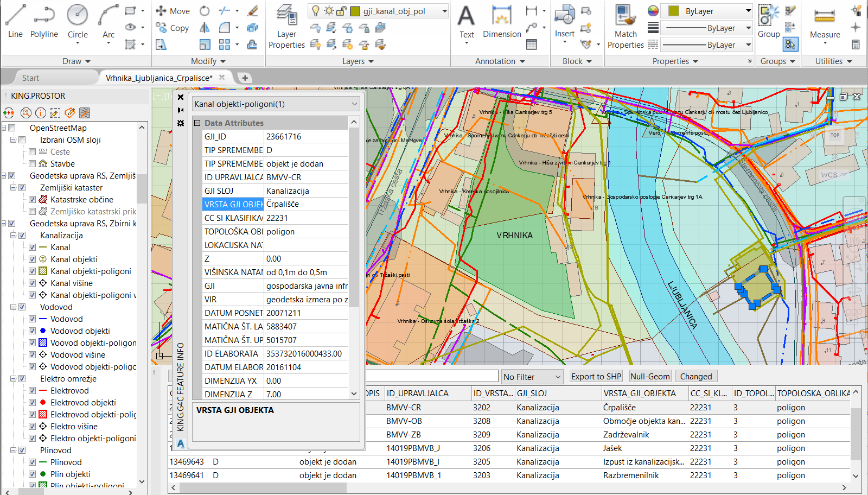Sort by VRSTA_GJI_OBJEKTA column header
Screen dimensions: 868x495
(644, 394)
